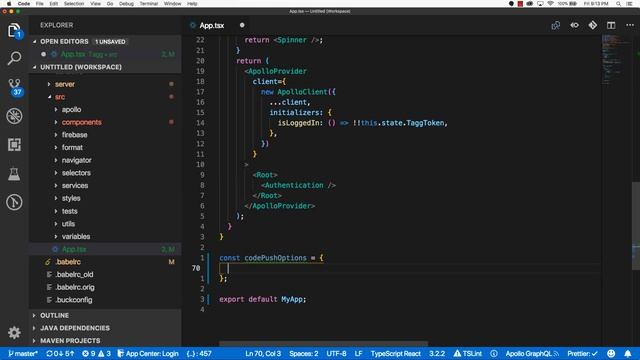Open the .babelrc_old file
Viewport: 640px width, 360px height.
click(x=105, y=274)
